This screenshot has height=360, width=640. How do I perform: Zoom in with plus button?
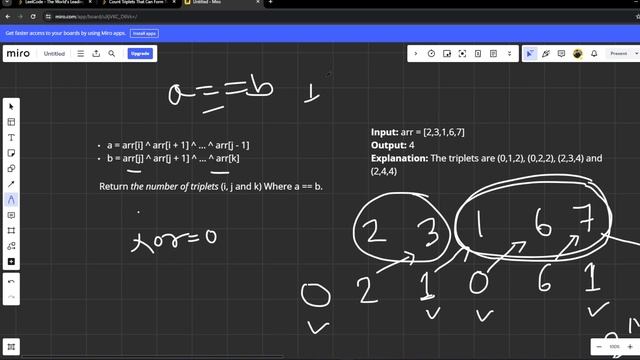(x=630, y=347)
